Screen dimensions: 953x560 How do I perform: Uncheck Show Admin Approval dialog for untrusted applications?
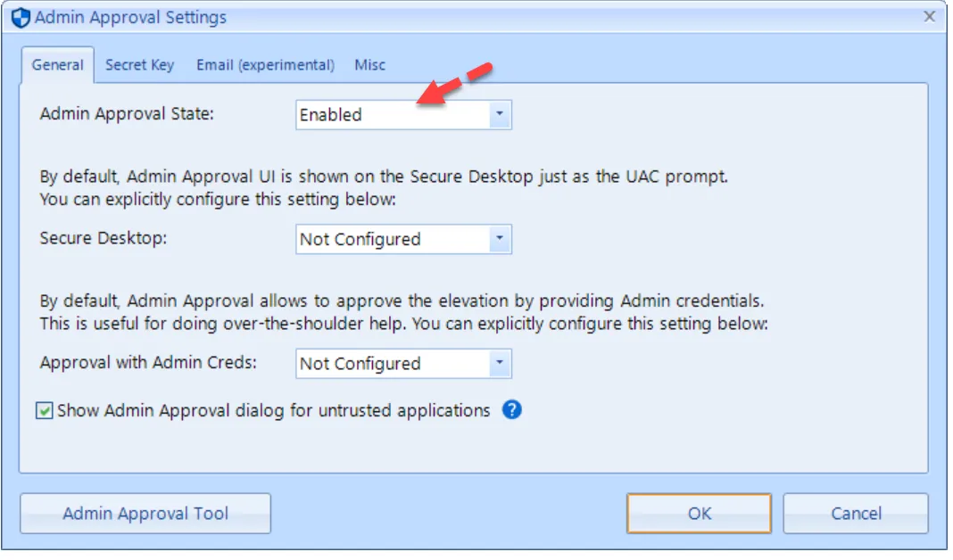44,410
